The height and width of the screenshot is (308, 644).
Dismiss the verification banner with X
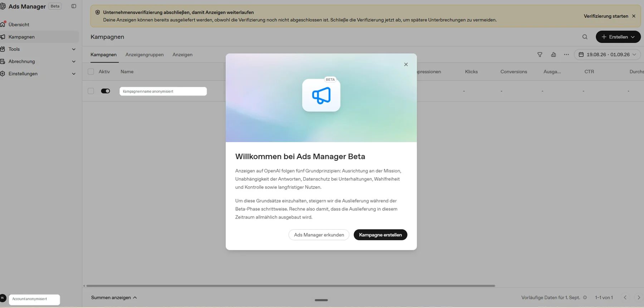[x=634, y=16]
